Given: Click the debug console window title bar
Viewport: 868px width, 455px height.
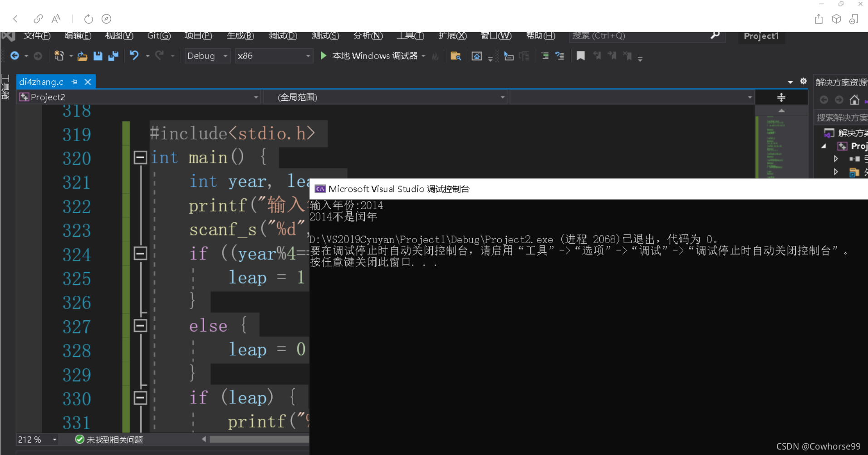Looking at the screenshot, I should coord(588,189).
